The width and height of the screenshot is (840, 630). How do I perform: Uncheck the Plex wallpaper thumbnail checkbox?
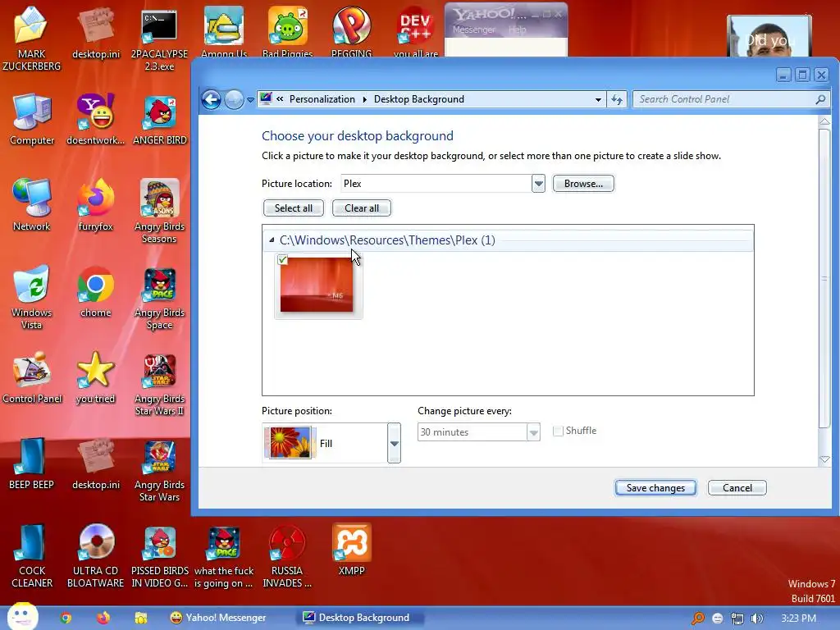click(283, 260)
